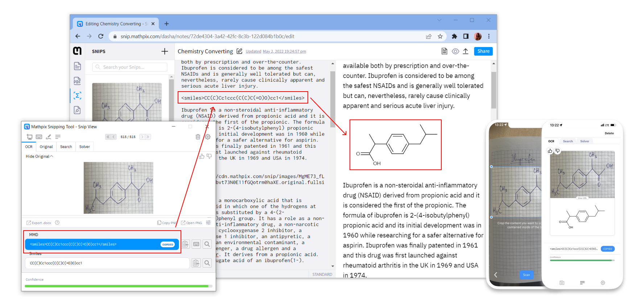Click the export upload arrow icon
Viewport: 644px width, 307px height.
466,51
